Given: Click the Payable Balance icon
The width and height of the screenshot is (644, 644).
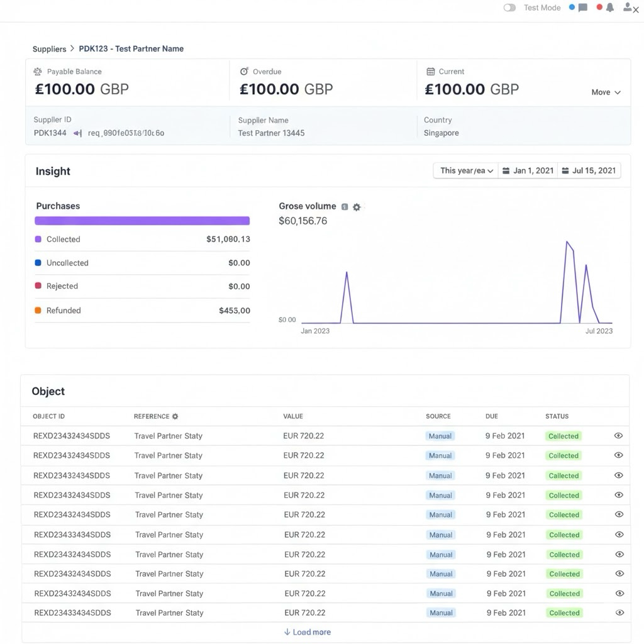Looking at the screenshot, I should tap(38, 72).
